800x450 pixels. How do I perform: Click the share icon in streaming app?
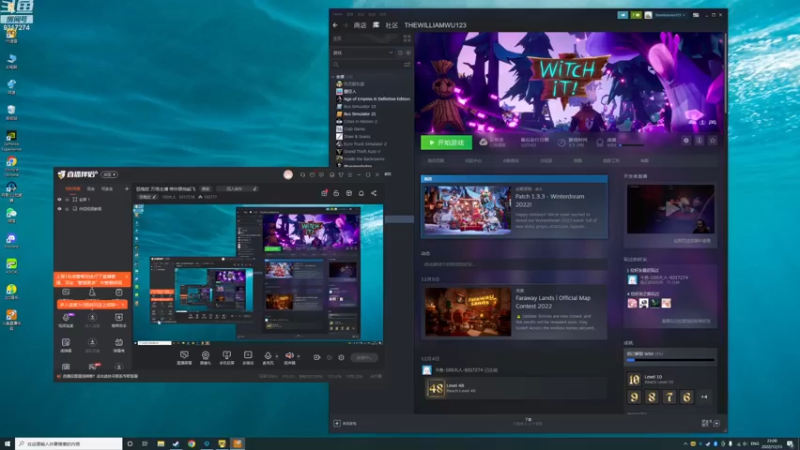tap(374, 193)
